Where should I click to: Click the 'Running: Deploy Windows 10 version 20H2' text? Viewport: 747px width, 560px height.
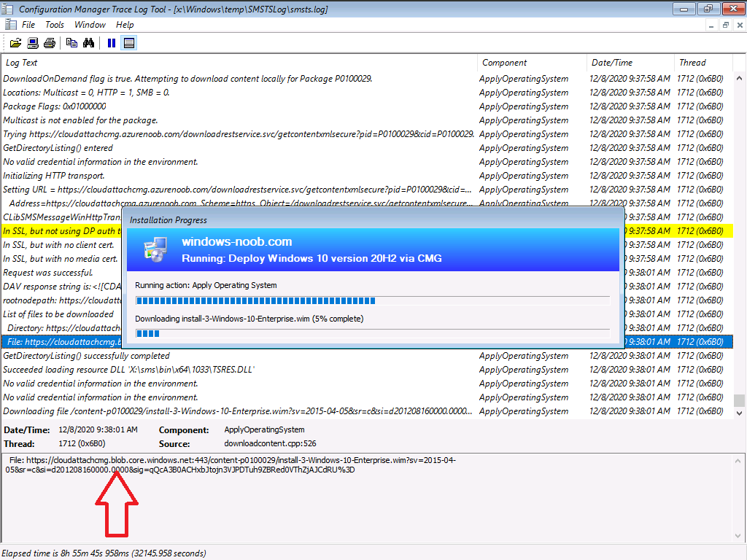pos(311,259)
